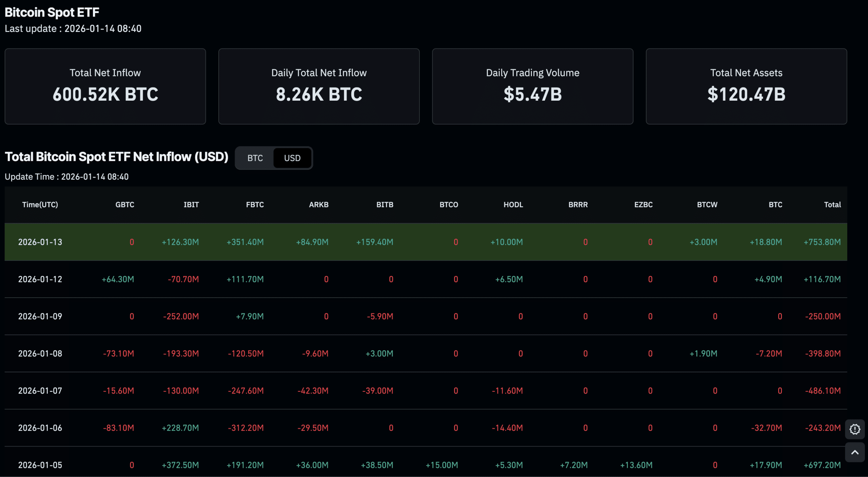Click the Daily Trading Volume card
Screen dimensions: 868x477
[532, 86]
